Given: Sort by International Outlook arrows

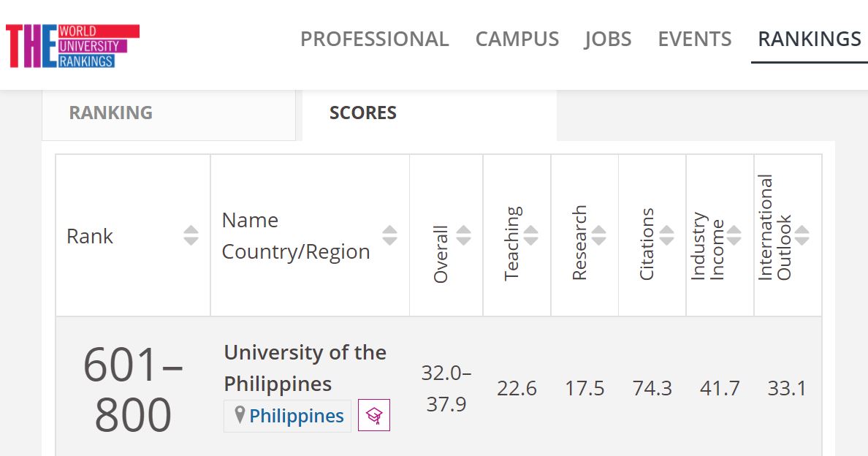Looking at the screenshot, I should click(802, 235).
